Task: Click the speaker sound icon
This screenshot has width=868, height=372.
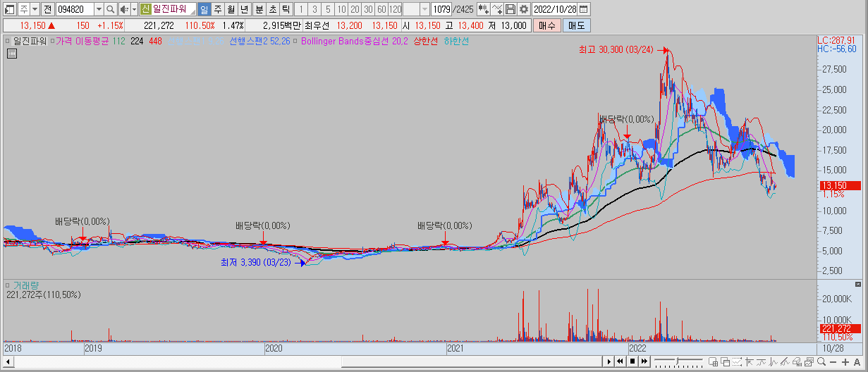Action: point(124,9)
